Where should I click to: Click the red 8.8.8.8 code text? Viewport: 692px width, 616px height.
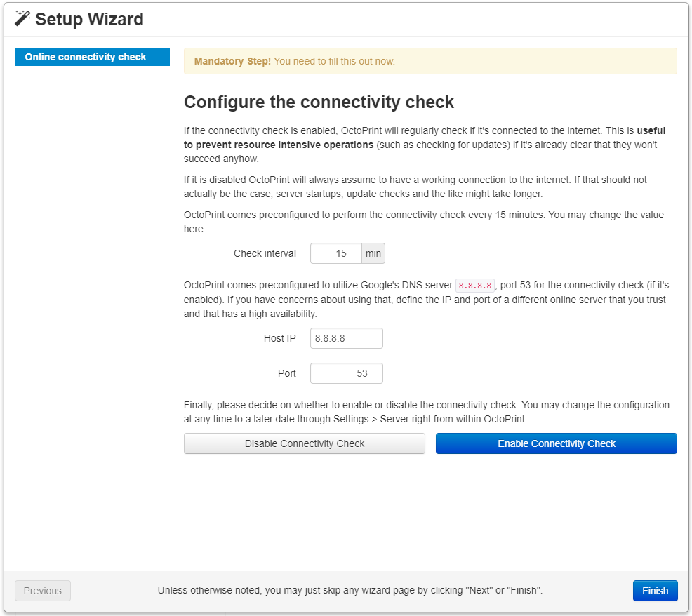[x=475, y=286]
